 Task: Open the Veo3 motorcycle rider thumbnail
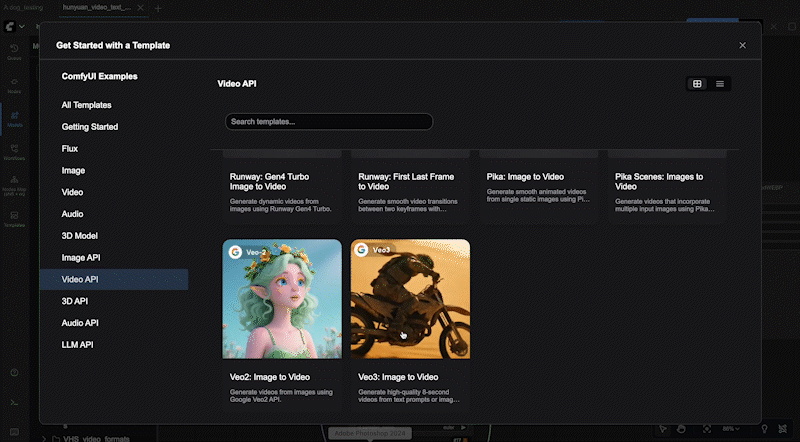point(410,299)
